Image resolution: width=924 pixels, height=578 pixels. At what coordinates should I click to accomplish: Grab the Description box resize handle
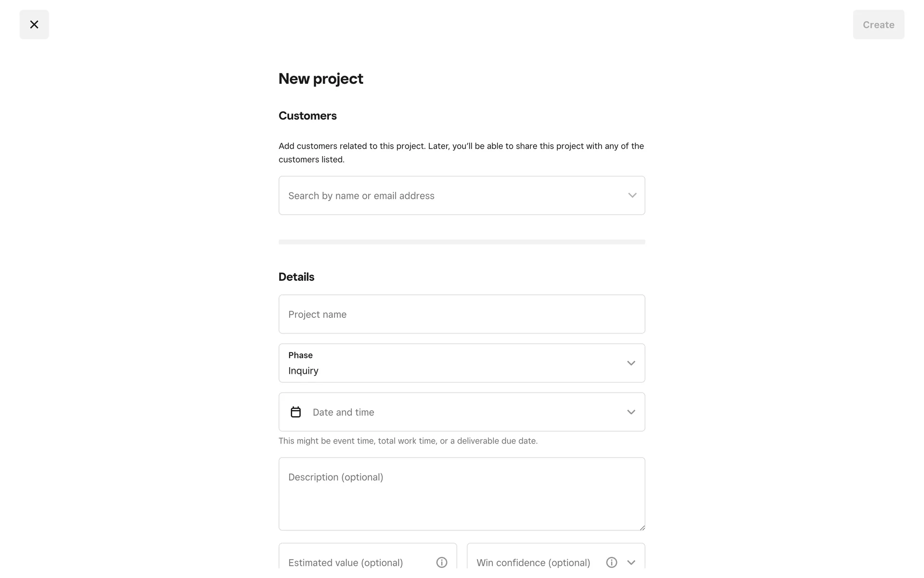coord(642,528)
